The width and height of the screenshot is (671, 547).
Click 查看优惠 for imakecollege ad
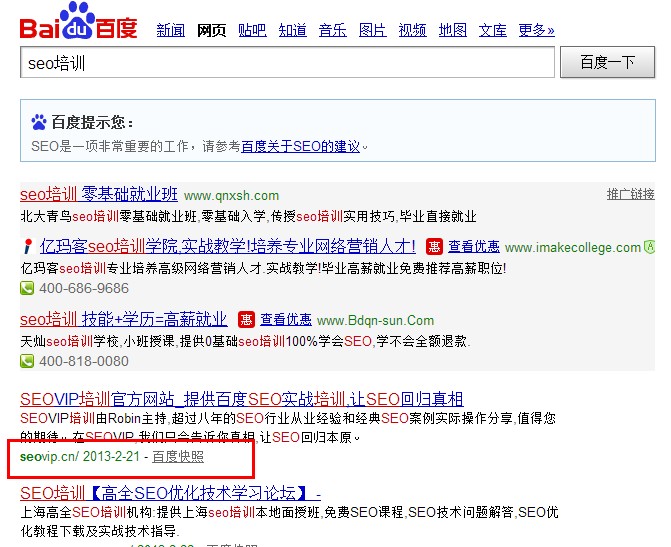474,247
